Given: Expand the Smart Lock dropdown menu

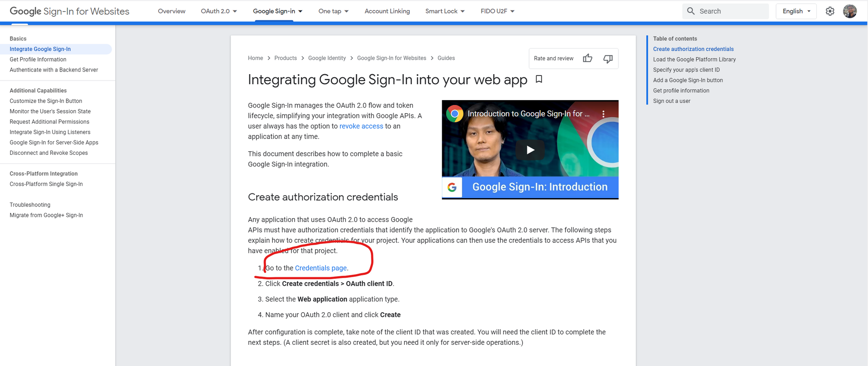Looking at the screenshot, I should (445, 11).
